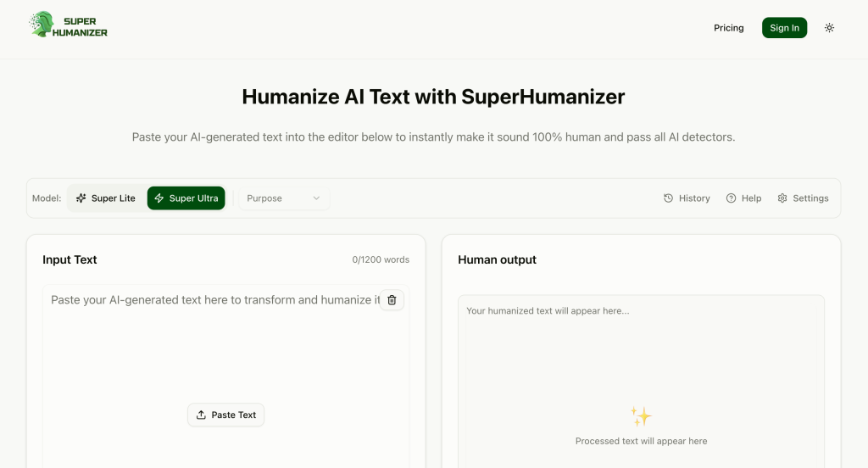Open the Settings label

point(810,198)
